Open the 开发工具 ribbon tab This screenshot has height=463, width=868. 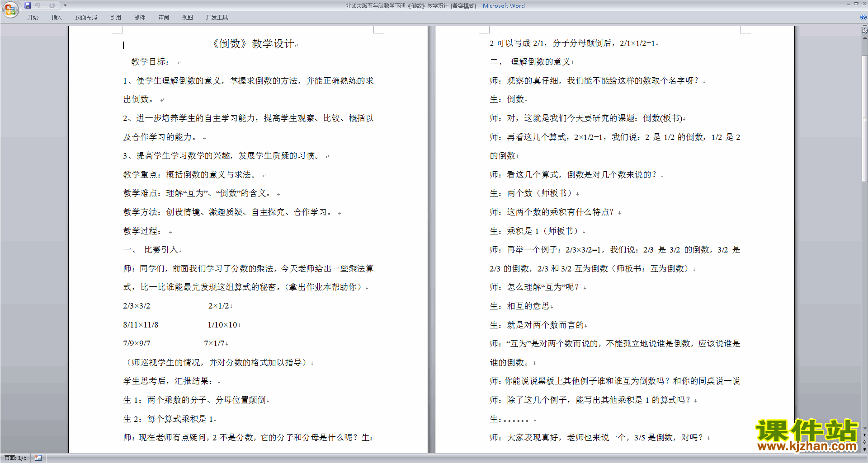[217, 17]
